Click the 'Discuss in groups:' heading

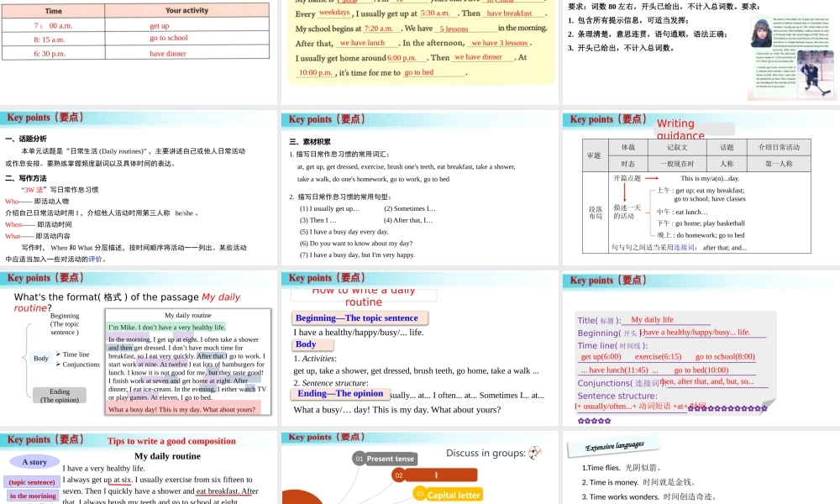(486, 453)
